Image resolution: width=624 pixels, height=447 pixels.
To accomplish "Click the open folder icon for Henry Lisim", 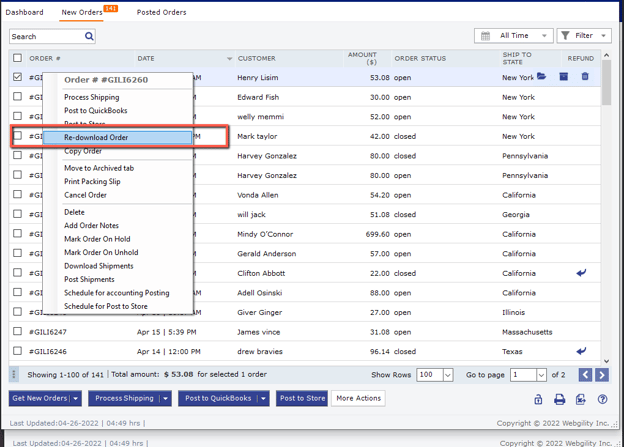I will tap(542, 77).
